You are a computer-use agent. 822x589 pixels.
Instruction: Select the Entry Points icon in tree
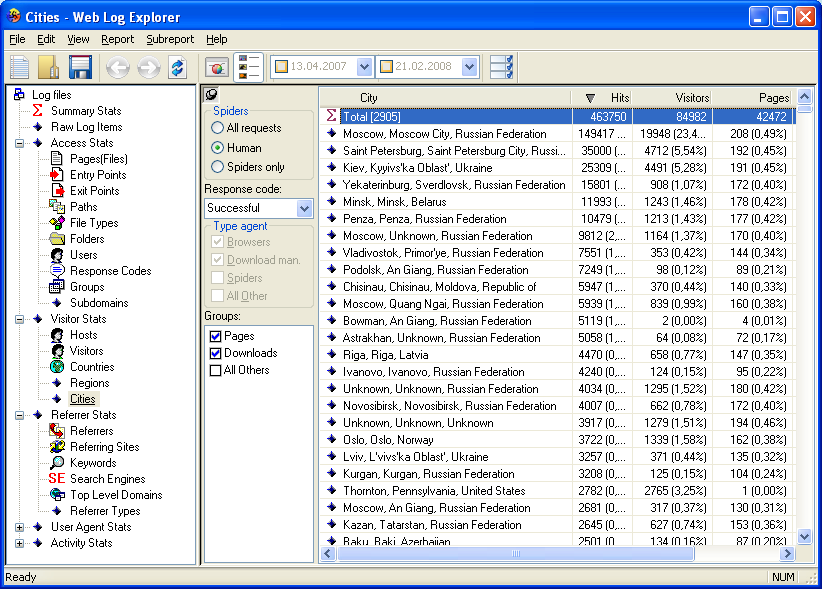click(57, 174)
